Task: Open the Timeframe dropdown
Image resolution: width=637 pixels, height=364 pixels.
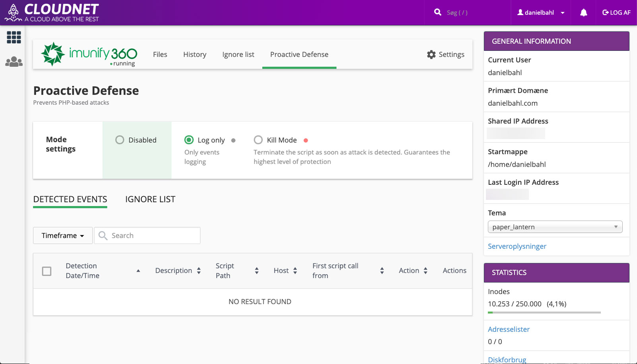Action: 63,236
